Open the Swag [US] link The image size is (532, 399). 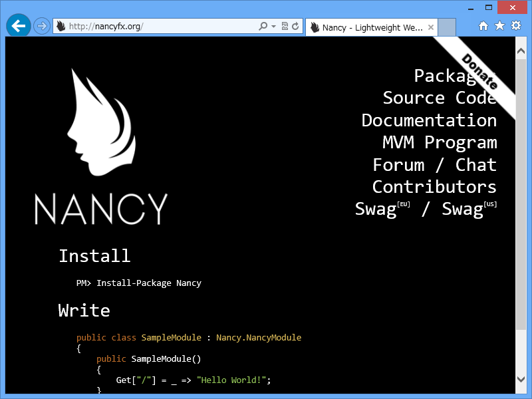[x=469, y=209]
